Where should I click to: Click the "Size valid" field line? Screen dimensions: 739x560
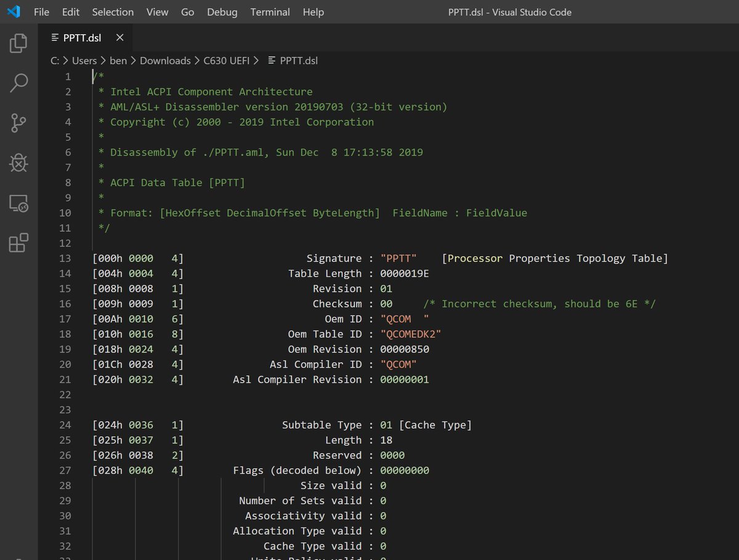pos(344,485)
